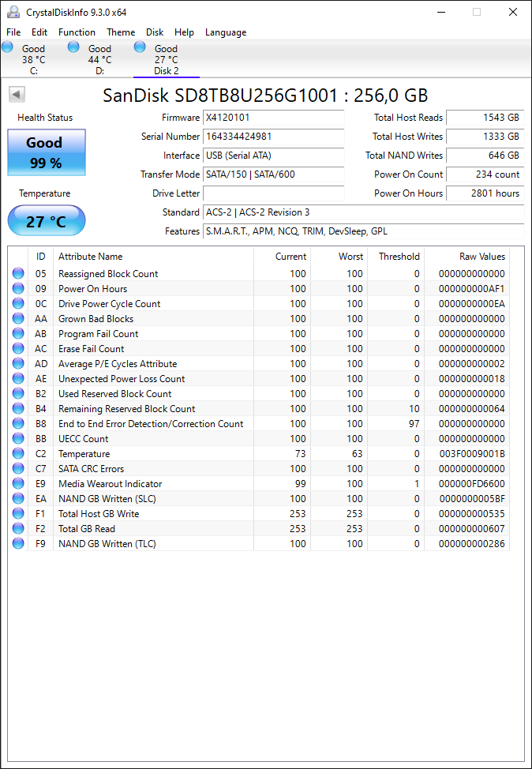Open the Language menu
The width and height of the screenshot is (532, 769).
226,32
